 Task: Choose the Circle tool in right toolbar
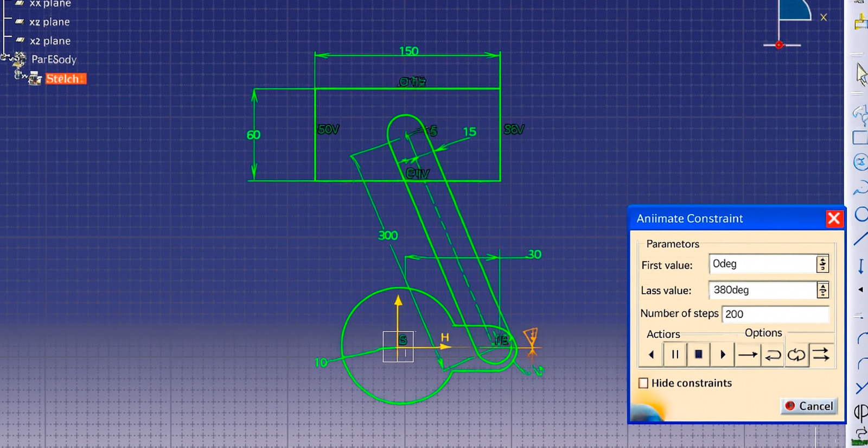point(861,214)
